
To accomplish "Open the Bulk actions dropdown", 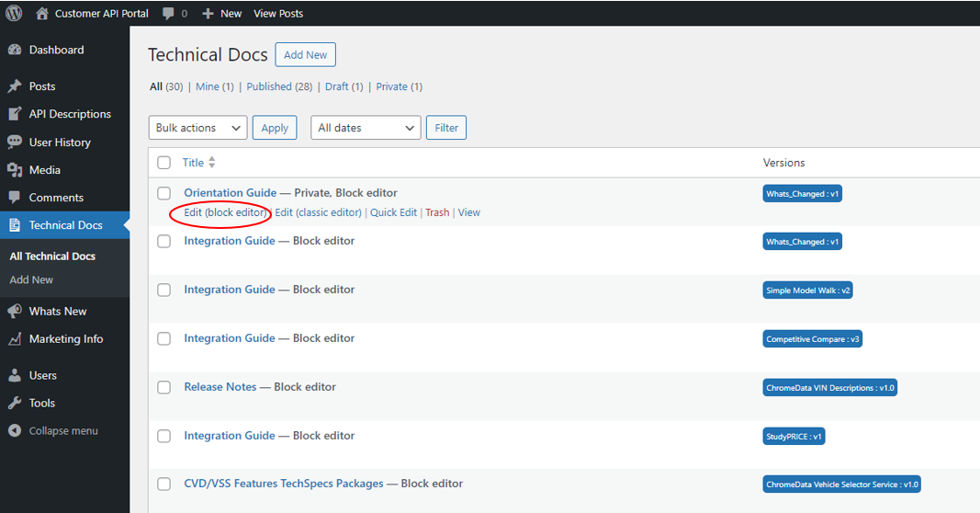I will 197,128.
